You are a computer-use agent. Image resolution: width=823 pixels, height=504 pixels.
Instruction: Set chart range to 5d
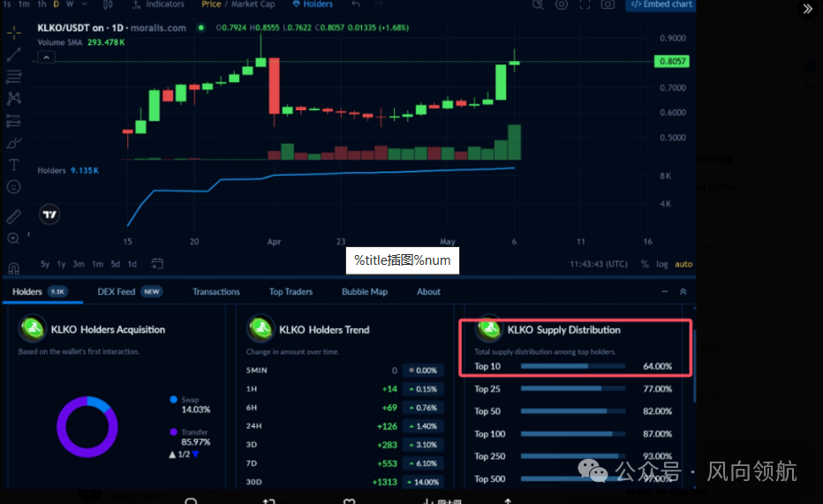click(x=116, y=264)
